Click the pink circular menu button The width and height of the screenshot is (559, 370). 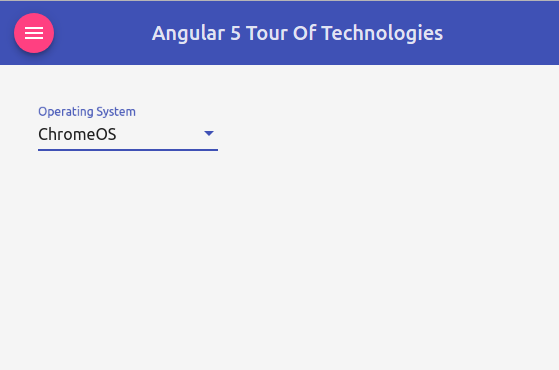coord(34,33)
